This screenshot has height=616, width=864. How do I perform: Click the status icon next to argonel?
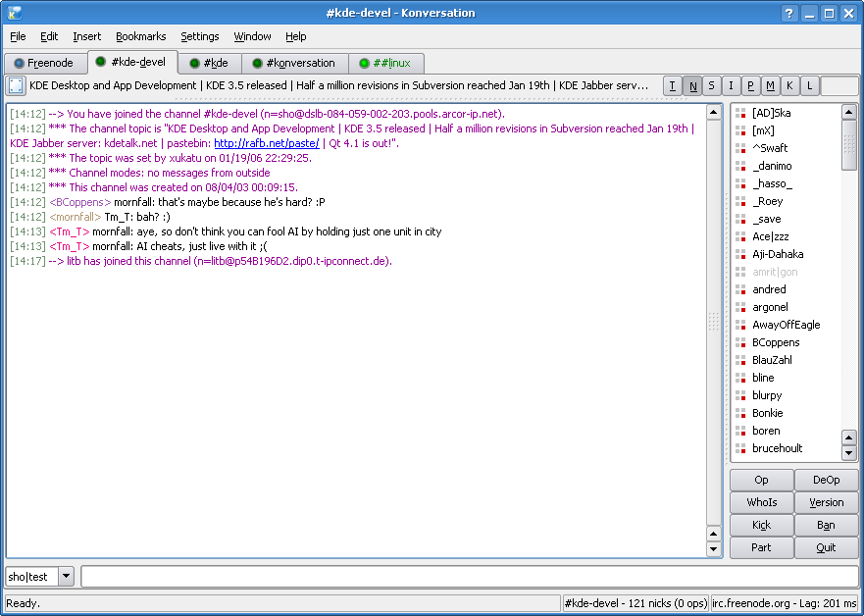740,307
